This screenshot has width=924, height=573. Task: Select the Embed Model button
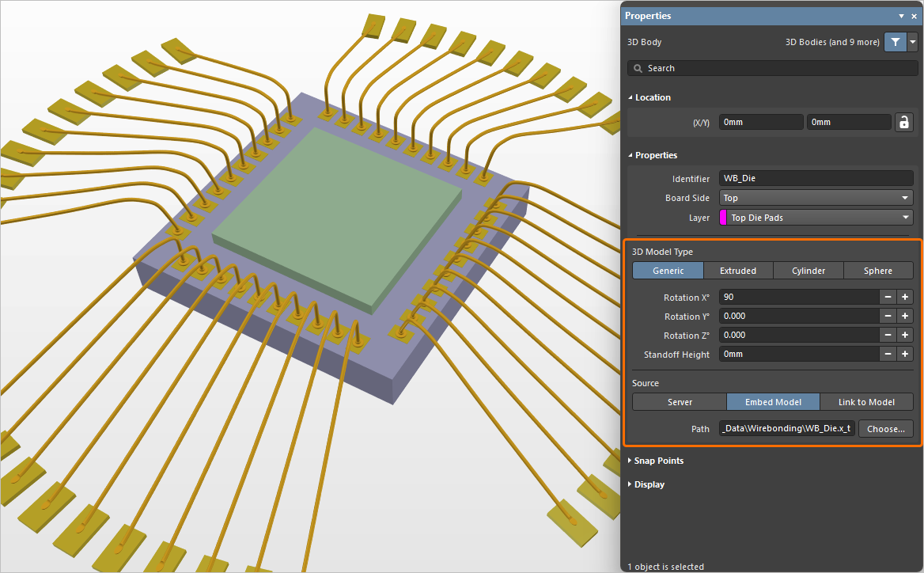coord(773,401)
